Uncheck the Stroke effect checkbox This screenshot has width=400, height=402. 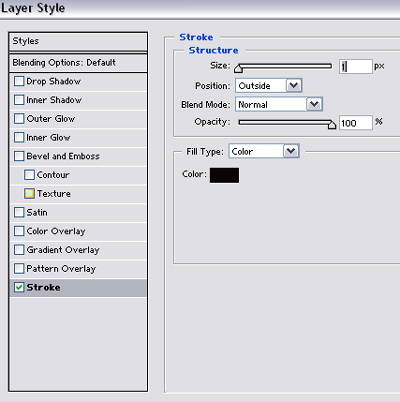(19, 287)
